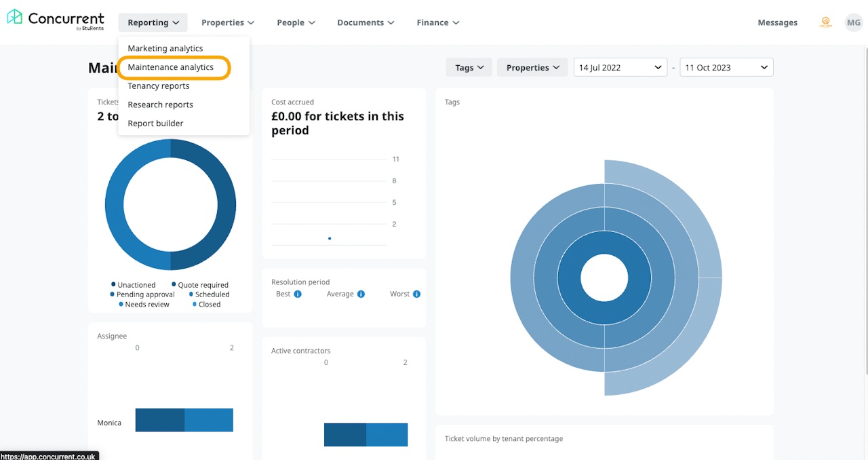Click the dark blue tickets donut segment
This screenshot has height=460, width=868.
(226, 205)
